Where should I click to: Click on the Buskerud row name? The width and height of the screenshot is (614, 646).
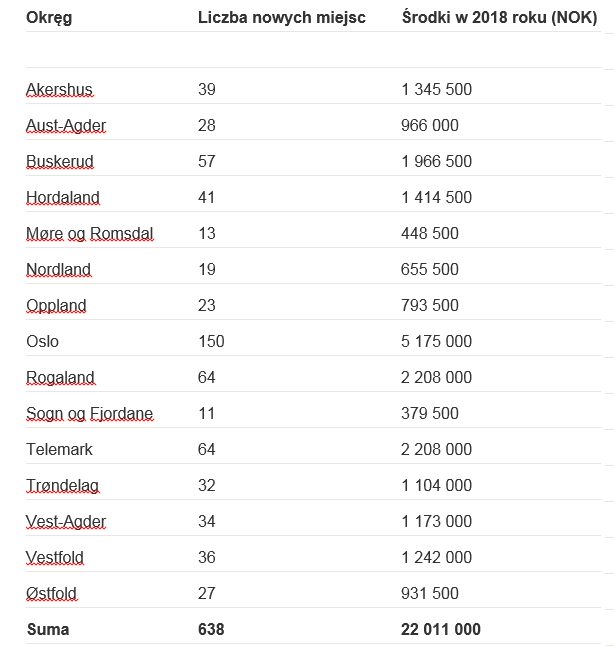pyautogui.click(x=60, y=162)
